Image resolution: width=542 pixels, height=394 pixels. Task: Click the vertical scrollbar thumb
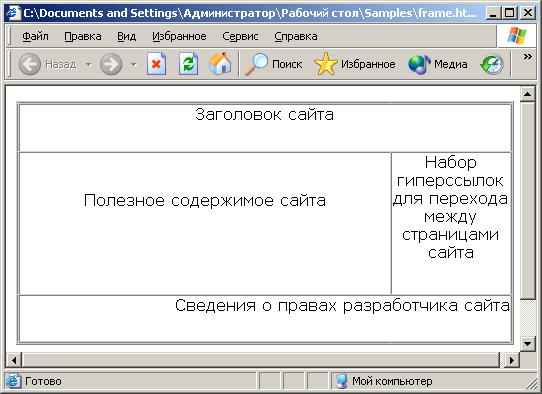click(527, 200)
